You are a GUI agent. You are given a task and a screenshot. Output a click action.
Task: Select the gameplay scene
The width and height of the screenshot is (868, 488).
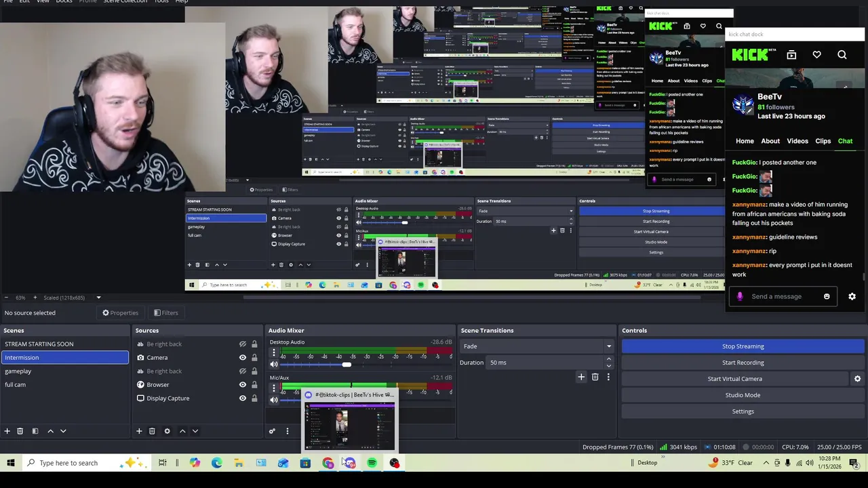64,371
